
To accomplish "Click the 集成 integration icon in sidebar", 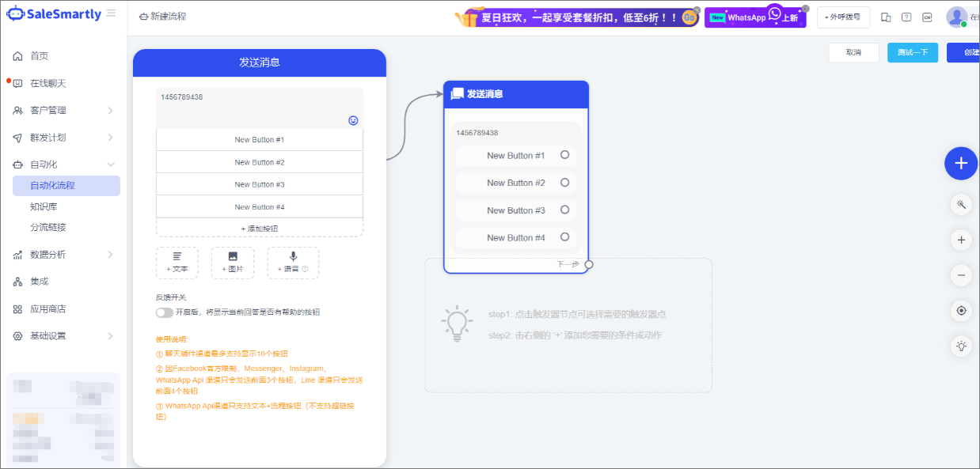I will 17,282.
